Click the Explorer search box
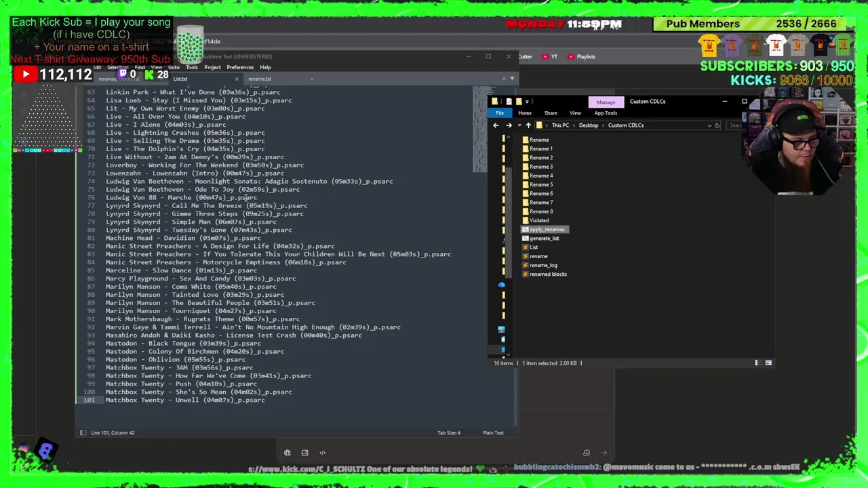 click(x=736, y=125)
